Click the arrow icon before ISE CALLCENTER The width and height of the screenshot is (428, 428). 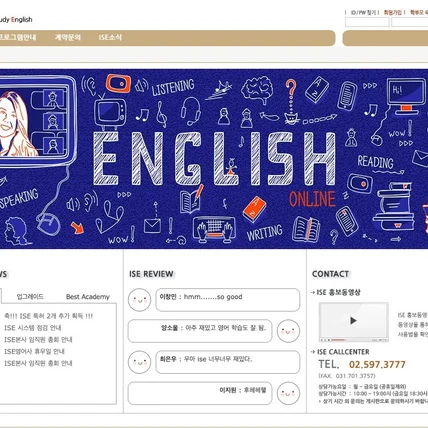(x=313, y=352)
